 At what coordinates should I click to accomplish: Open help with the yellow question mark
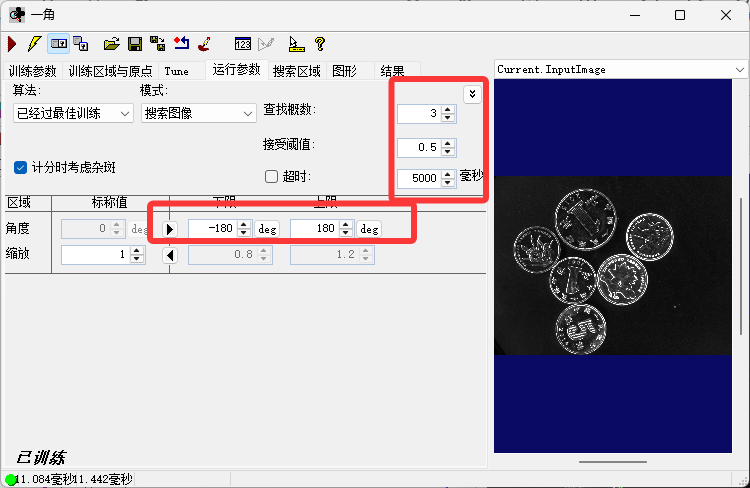pyautogui.click(x=320, y=44)
